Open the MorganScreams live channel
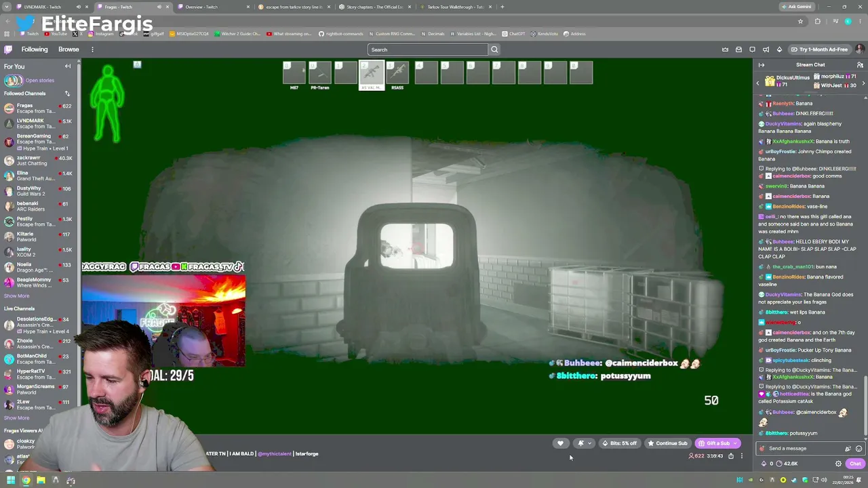The image size is (868, 488). coord(38,390)
